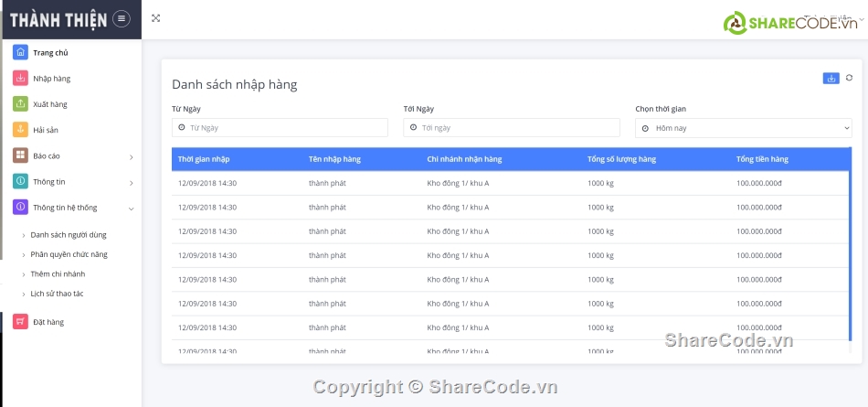Select Thêm chi nhánh menu item

pos(58,273)
